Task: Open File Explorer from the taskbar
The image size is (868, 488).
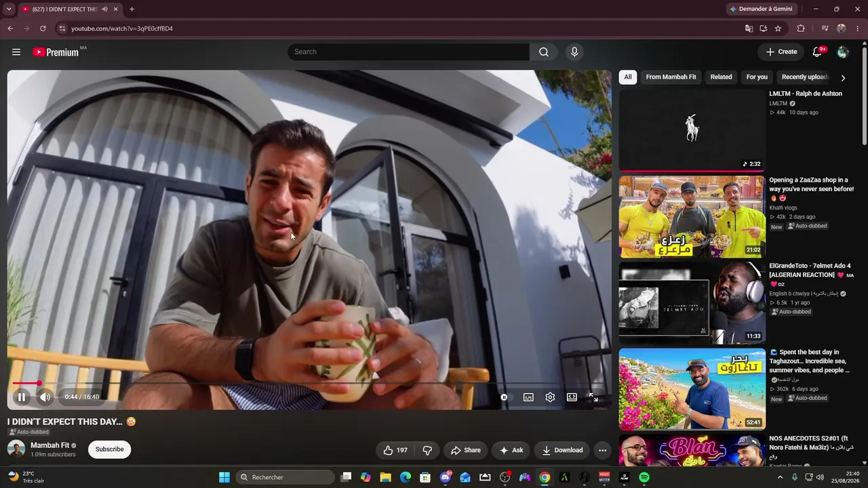Action: click(x=385, y=477)
